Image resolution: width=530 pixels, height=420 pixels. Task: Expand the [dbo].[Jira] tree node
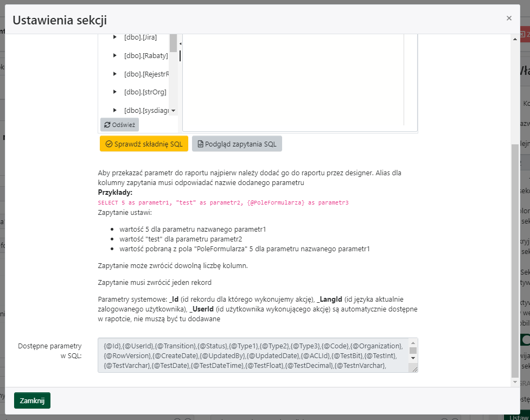coord(115,37)
